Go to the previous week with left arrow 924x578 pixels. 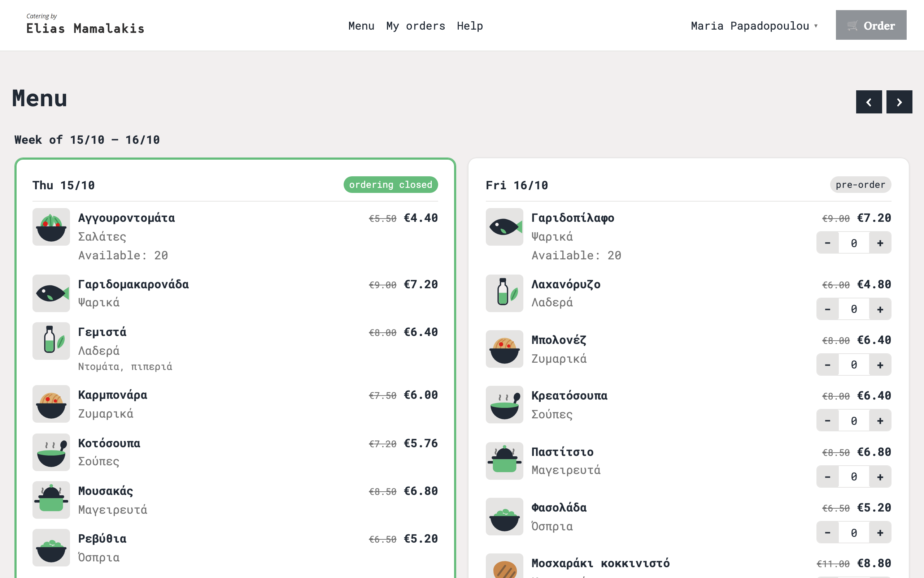point(869,102)
